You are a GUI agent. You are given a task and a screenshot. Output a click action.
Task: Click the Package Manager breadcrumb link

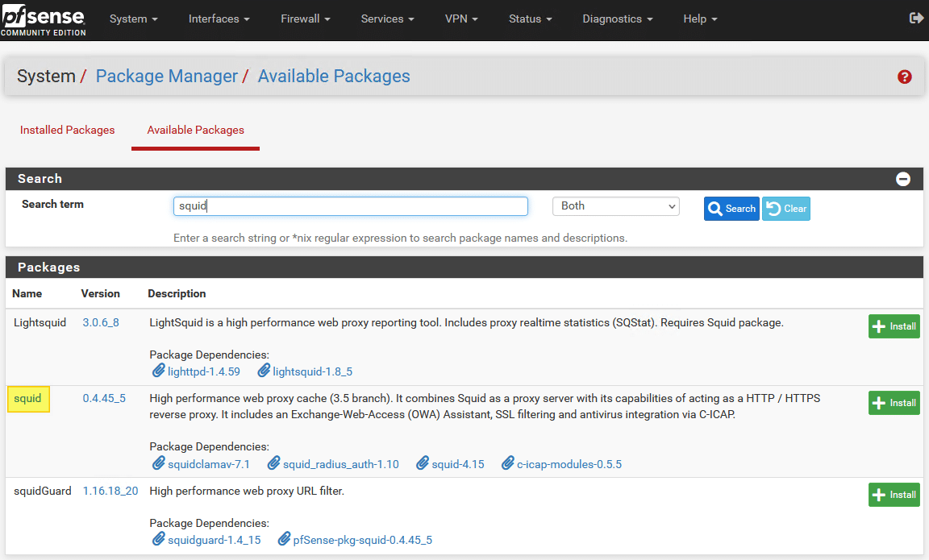(166, 76)
